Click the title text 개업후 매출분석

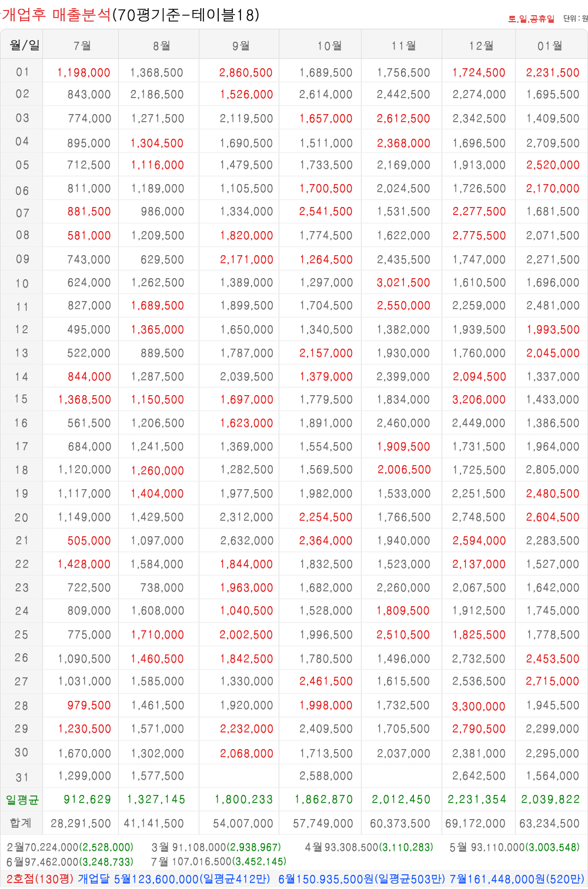pyautogui.click(x=56, y=15)
